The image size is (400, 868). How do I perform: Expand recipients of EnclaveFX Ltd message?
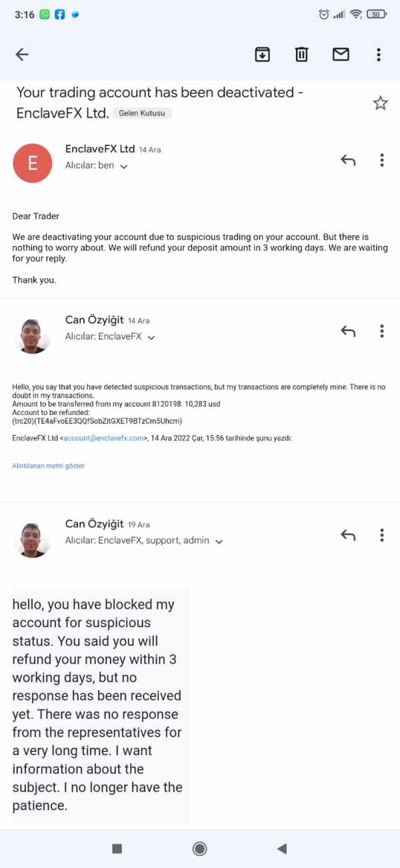tap(123, 166)
